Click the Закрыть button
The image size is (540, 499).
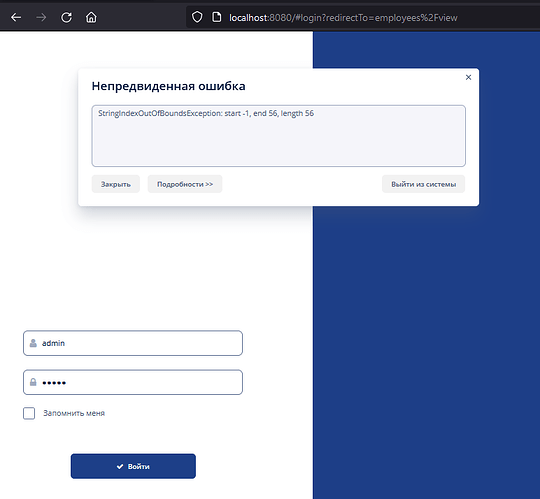pyautogui.click(x=116, y=184)
